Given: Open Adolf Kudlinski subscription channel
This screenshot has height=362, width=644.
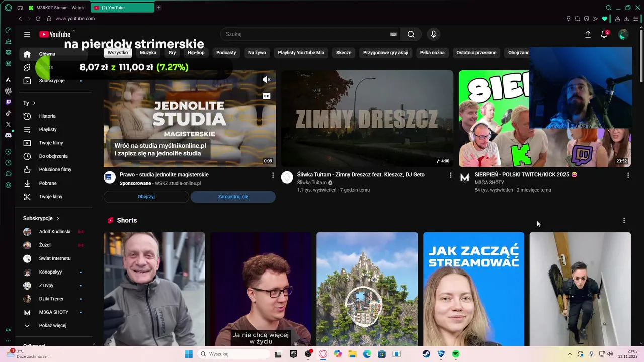Looking at the screenshot, I should (x=54, y=232).
